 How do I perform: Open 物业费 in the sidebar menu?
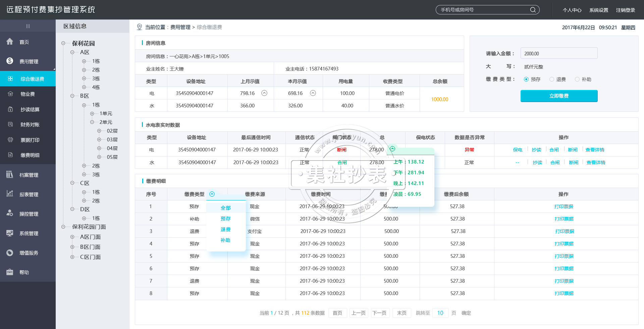point(28,94)
